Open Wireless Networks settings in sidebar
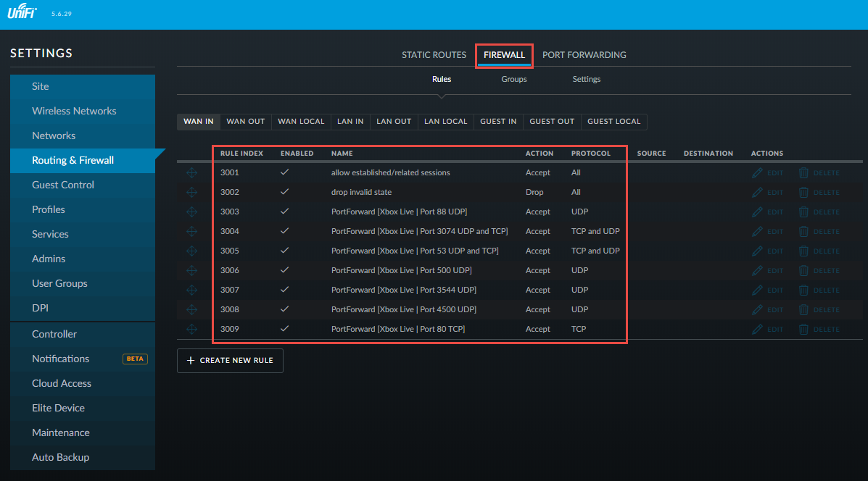Screen dimensions: 868x481 74,111
